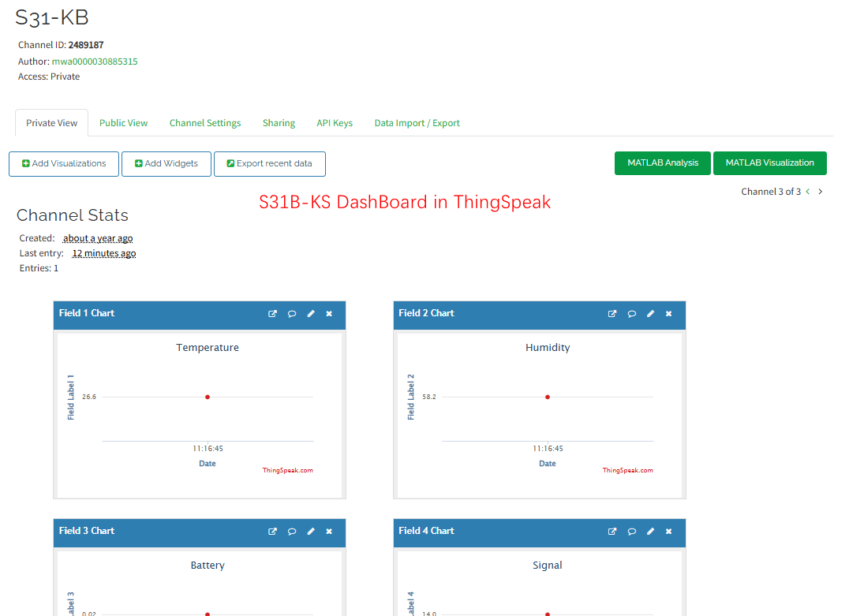The width and height of the screenshot is (849, 616).
Task: Close the Field 1 Chart widget
Action: pyautogui.click(x=329, y=314)
